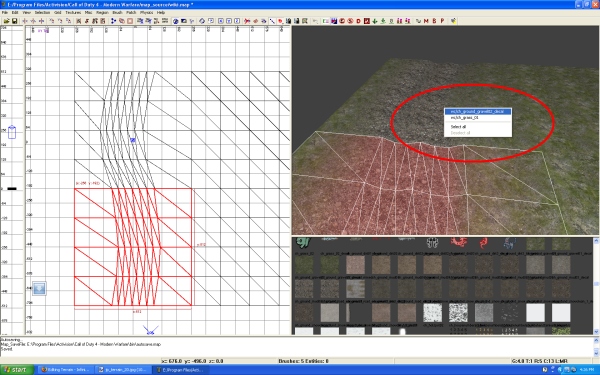
Task: Click the first red flip-axis toolbar icon
Action: pos(25,21)
